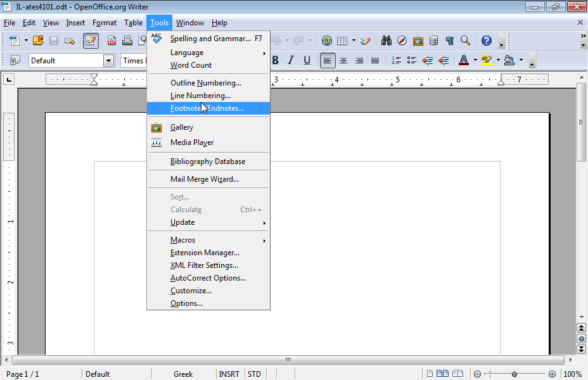Select Footnotes/Endnotes menu entry

coord(208,108)
